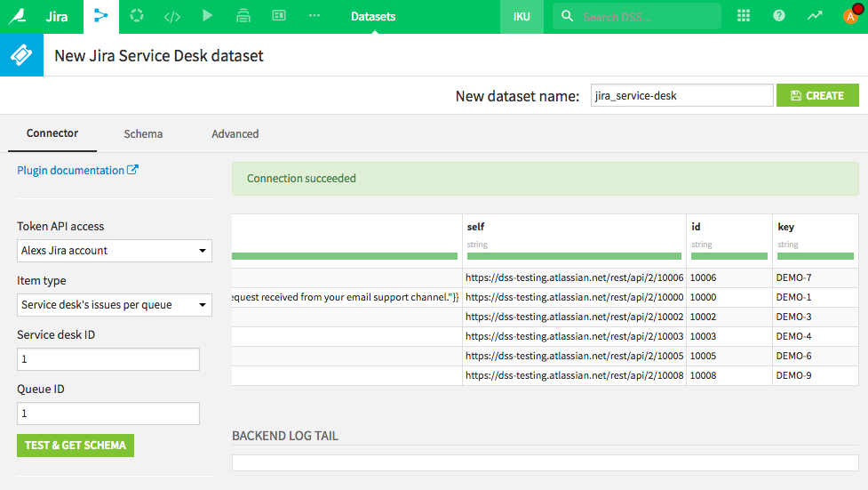The image size is (868, 490).
Task: Click the CREATE button
Action: pos(817,95)
